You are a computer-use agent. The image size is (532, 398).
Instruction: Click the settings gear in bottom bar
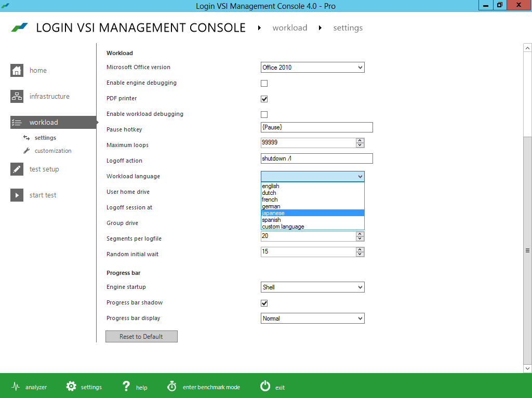[72, 387]
